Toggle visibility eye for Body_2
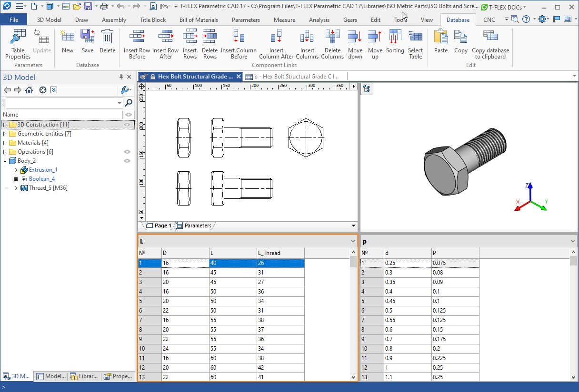Viewport: 579px width, 392px height. click(x=127, y=161)
